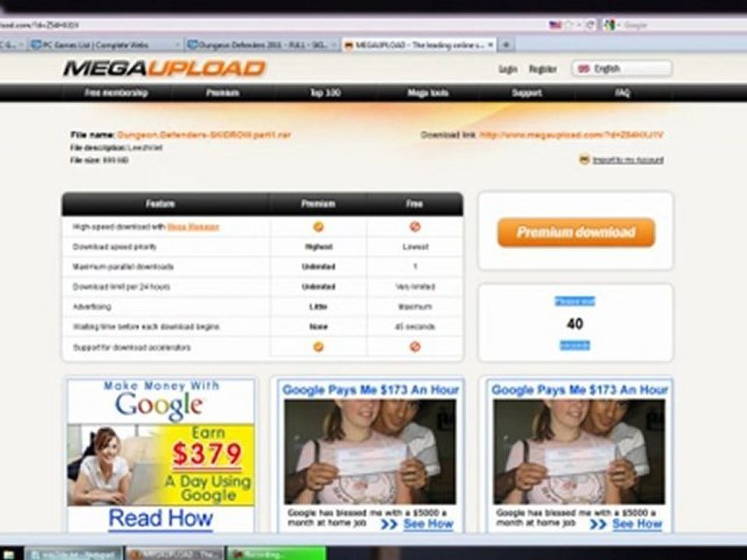Click the US flag icon in address bar
The image size is (747, 560).
tap(555, 25)
